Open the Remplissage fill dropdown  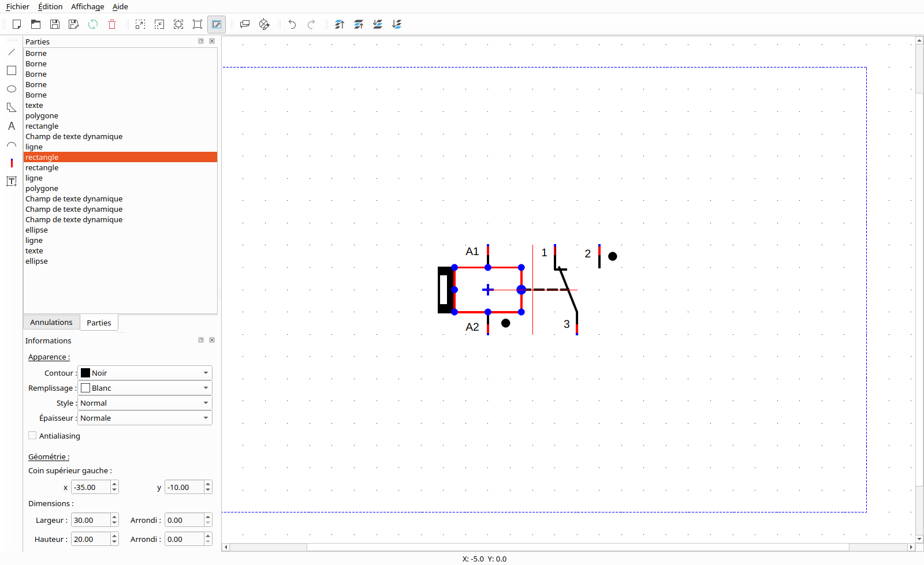point(145,388)
